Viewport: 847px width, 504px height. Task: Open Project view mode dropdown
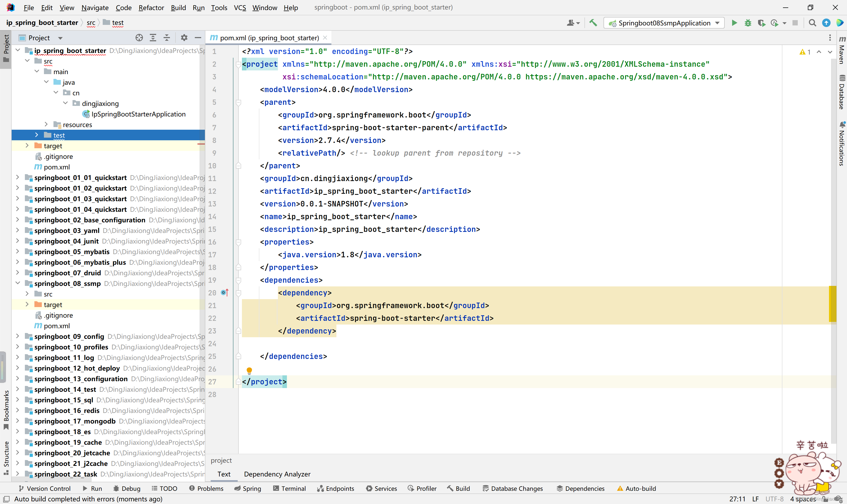click(x=60, y=38)
